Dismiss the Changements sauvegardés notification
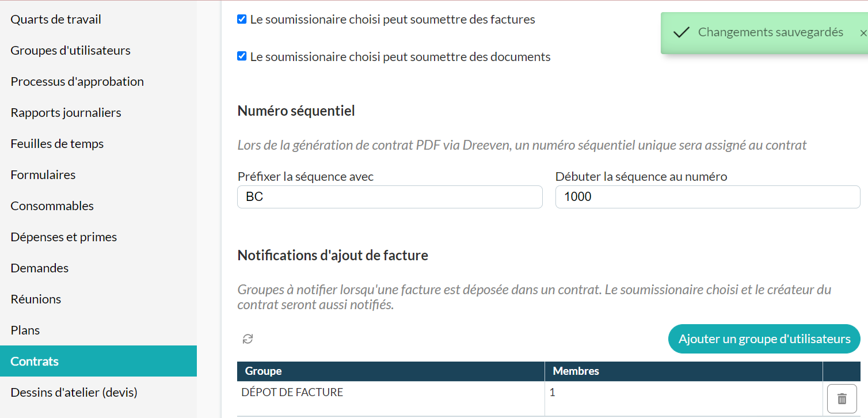The image size is (868, 418). tap(863, 33)
